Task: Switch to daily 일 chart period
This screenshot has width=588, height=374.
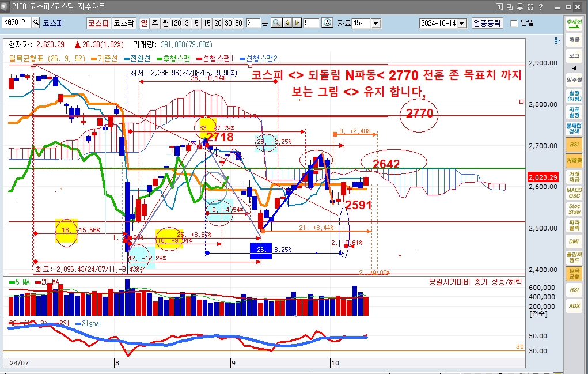Action: [x=143, y=23]
